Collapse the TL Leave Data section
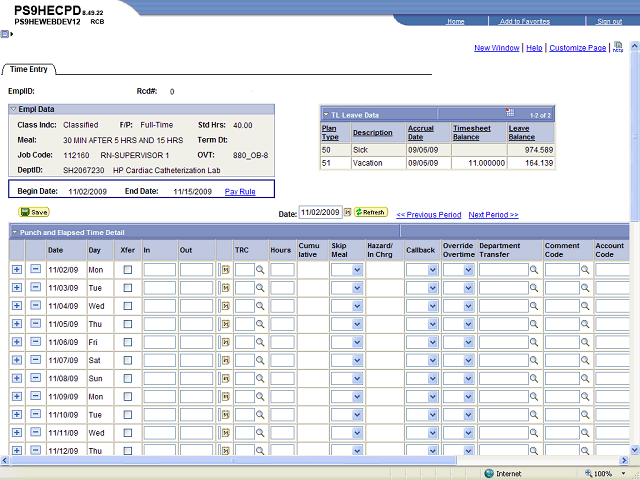The width and height of the screenshot is (640, 480). pos(326,115)
